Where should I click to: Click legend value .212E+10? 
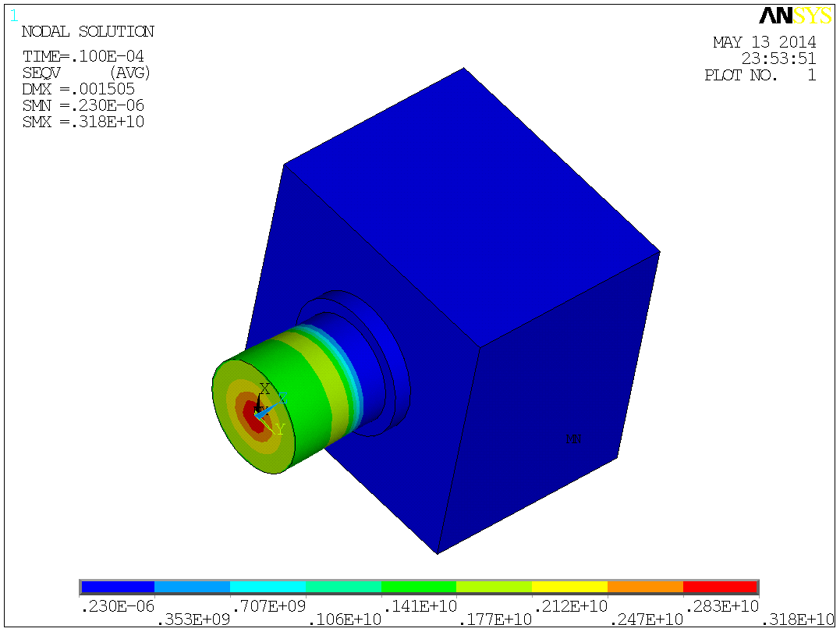[571, 606]
